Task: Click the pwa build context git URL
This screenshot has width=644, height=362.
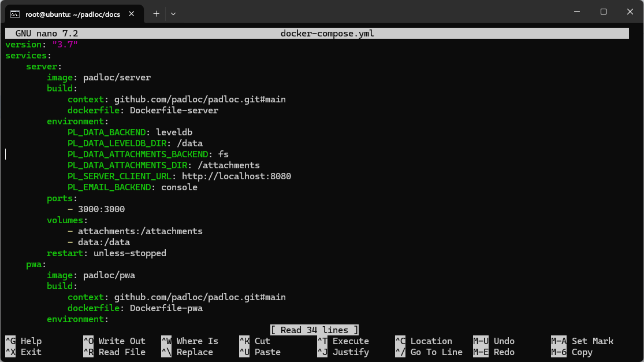Action: pyautogui.click(x=200, y=297)
